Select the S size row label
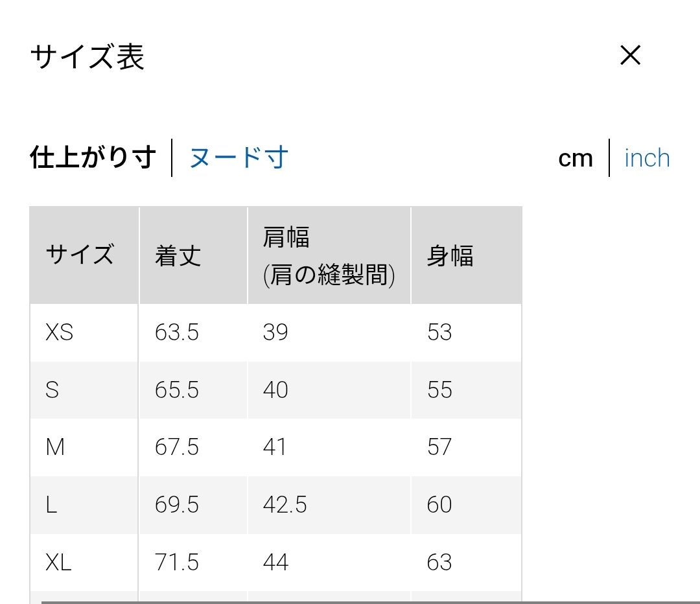700x604 pixels. point(52,390)
